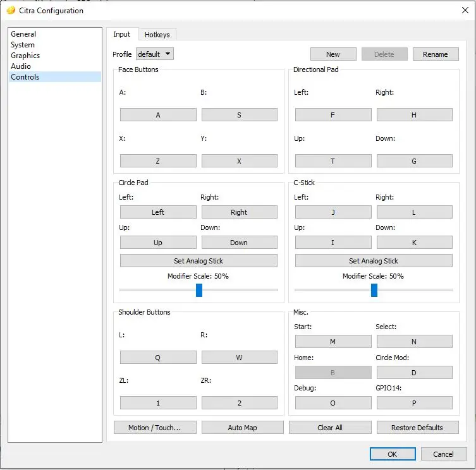Click the Circle Pad Modifier Scale slider
The width and height of the screenshot is (476, 470).
point(199,290)
